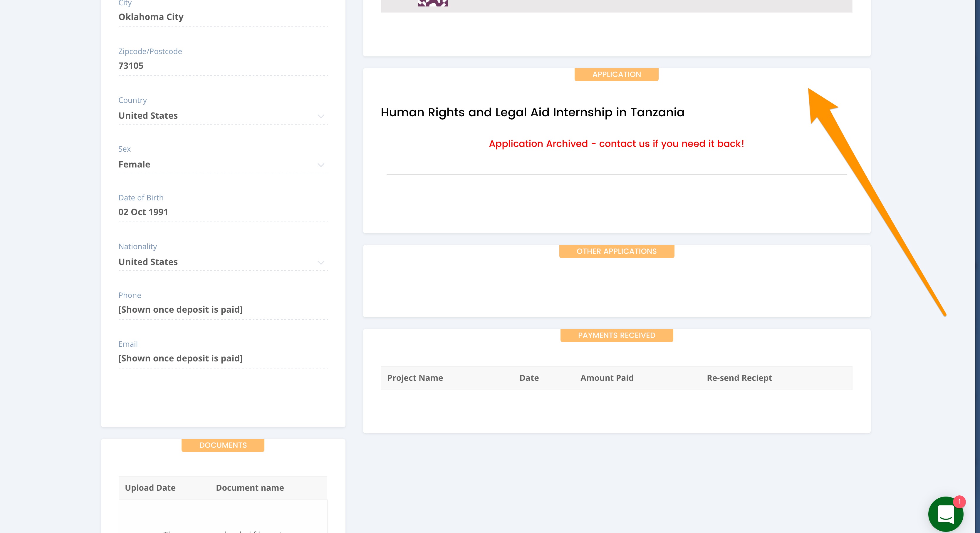
Task: Select the OTHER APPLICATIONS header tab
Action: [616, 252]
